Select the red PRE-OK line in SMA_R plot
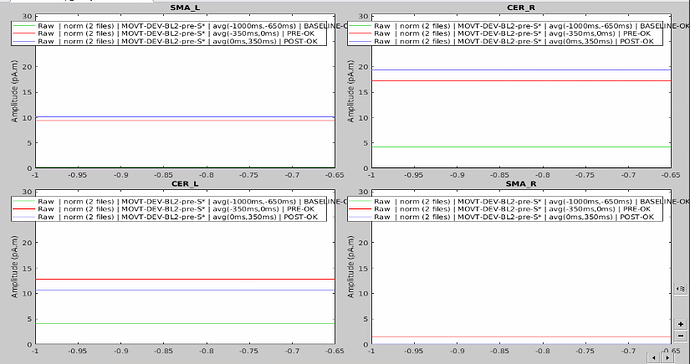The width and height of the screenshot is (690, 364). tap(521, 337)
